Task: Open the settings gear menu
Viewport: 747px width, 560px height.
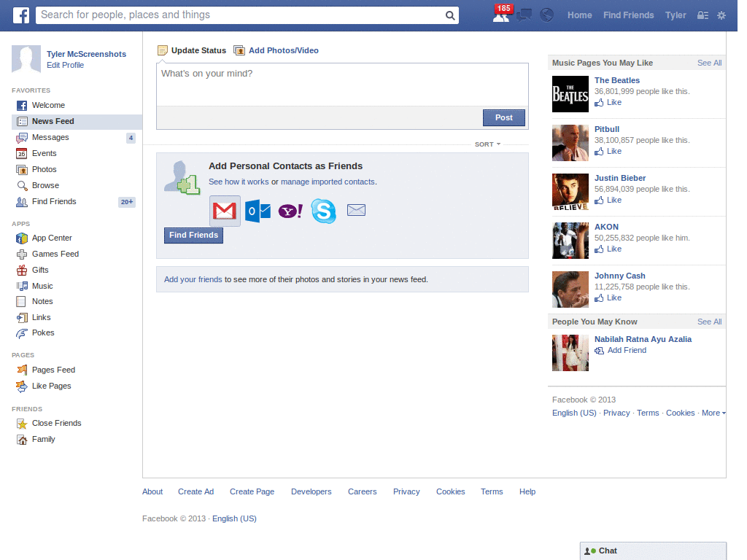Action: tap(721, 15)
